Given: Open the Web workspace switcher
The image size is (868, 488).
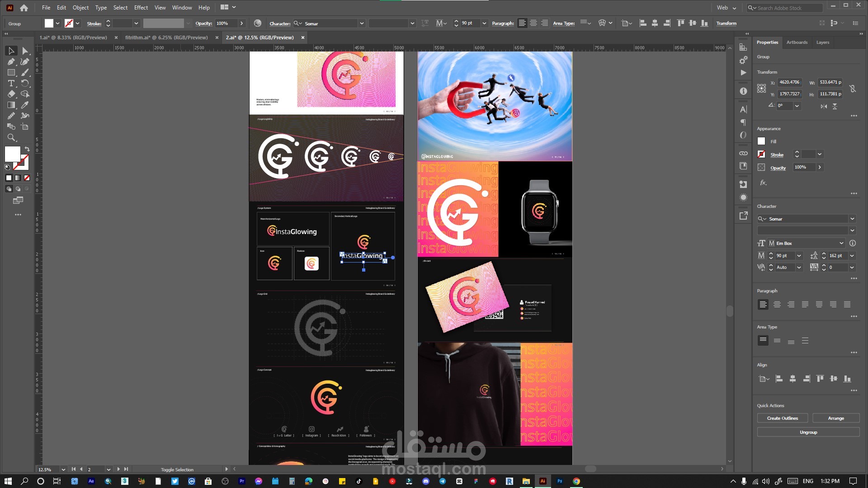Looking at the screenshot, I should pos(726,8).
